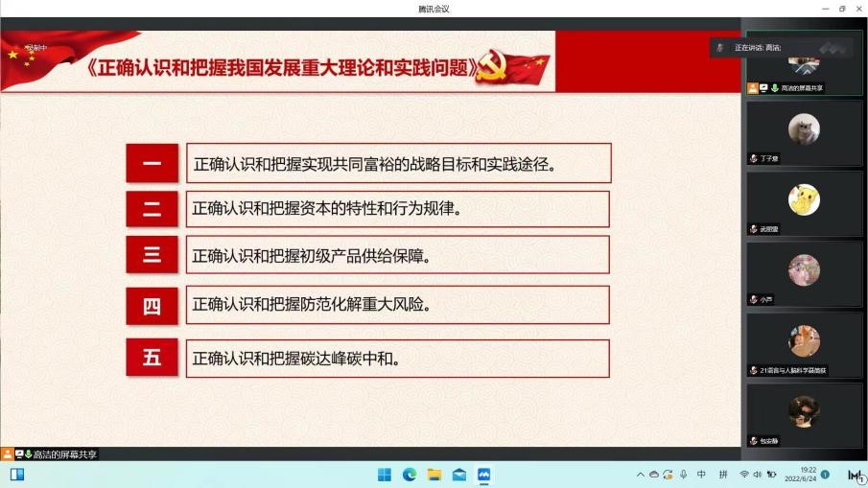Click the 拼 pinyin input method button
The width and height of the screenshot is (868, 488).
(x=723, y=475)
